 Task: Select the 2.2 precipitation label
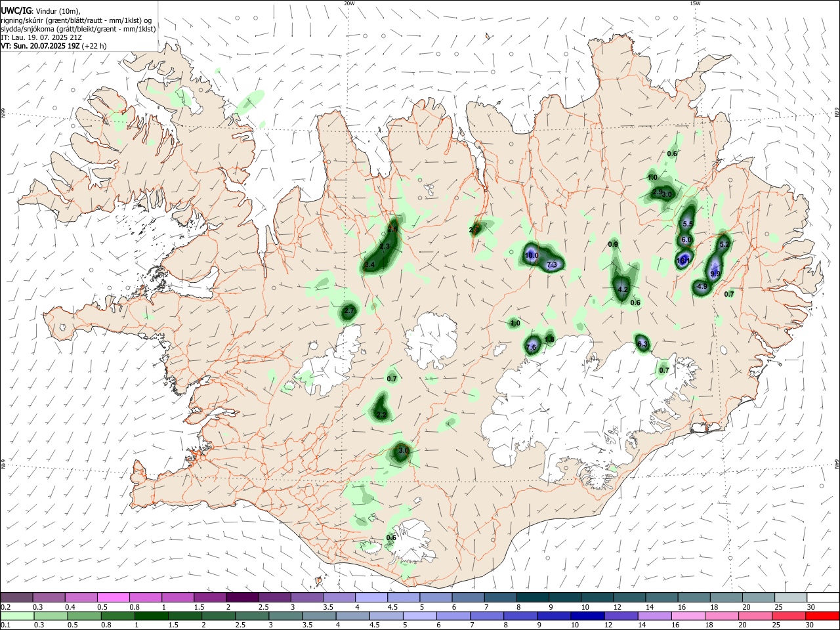point(381,415)
